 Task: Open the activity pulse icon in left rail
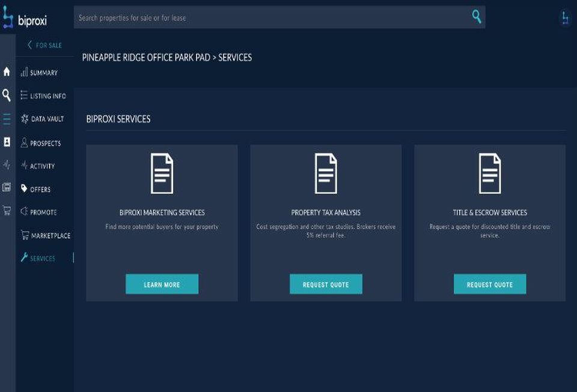(7, 164)
